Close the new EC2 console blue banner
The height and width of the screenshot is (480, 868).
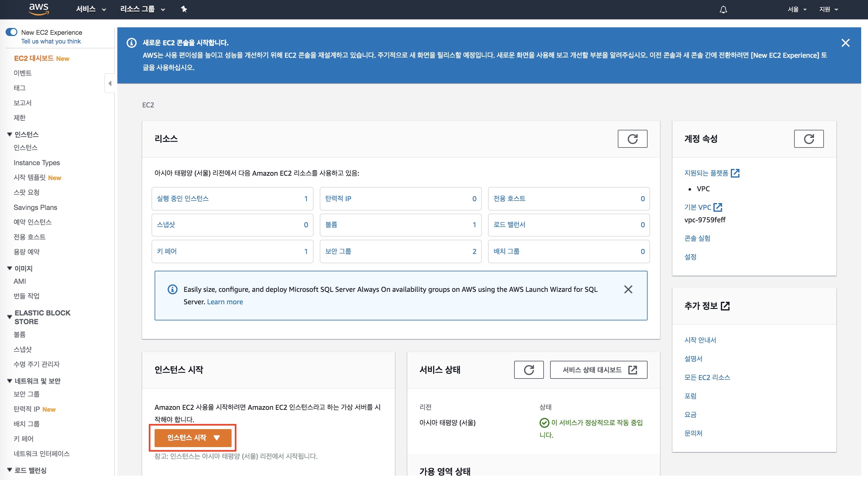pyautogui.click(x=845, y=43)
